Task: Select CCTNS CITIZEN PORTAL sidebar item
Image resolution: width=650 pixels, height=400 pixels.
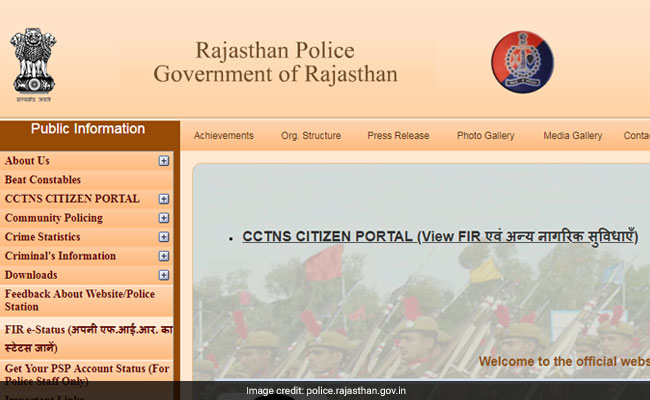Action: (x=72, y=199)
